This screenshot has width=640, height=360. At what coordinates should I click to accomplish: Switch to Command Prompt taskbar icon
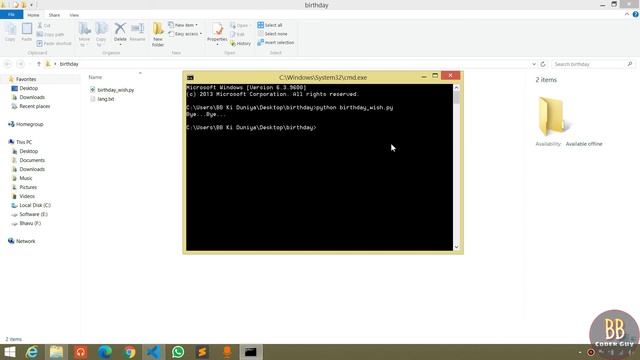tap(251, 352)
